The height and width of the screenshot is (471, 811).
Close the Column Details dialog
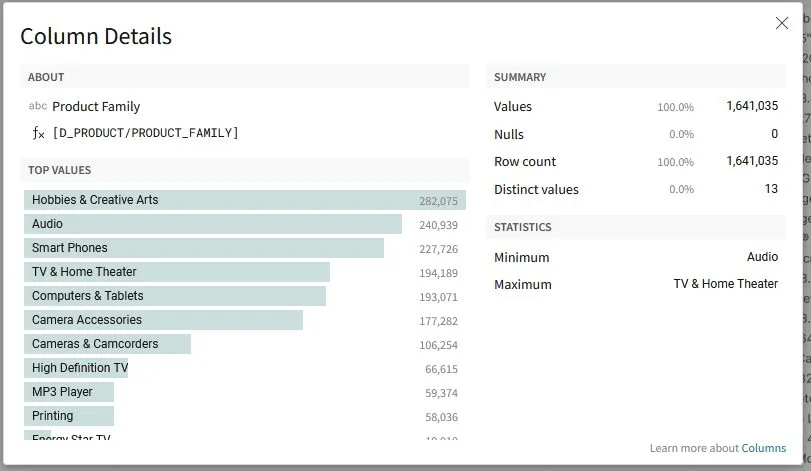click(782, 23)
